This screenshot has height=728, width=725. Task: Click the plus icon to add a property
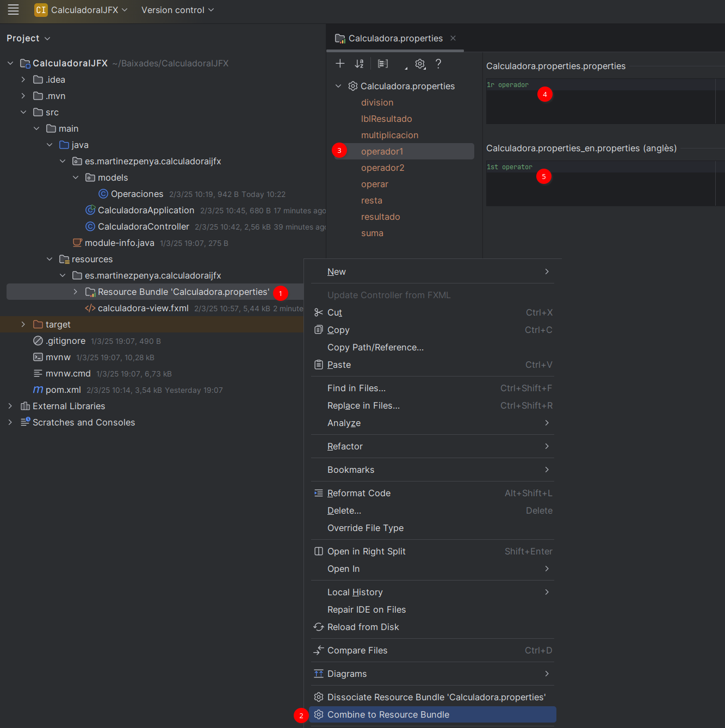[x=340, y=64]
